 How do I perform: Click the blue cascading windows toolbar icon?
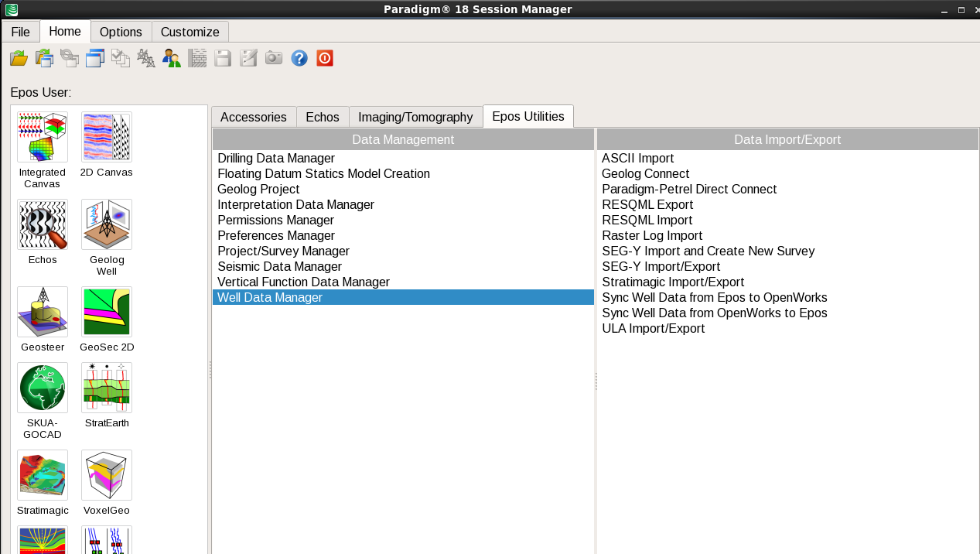click(95, 58)
